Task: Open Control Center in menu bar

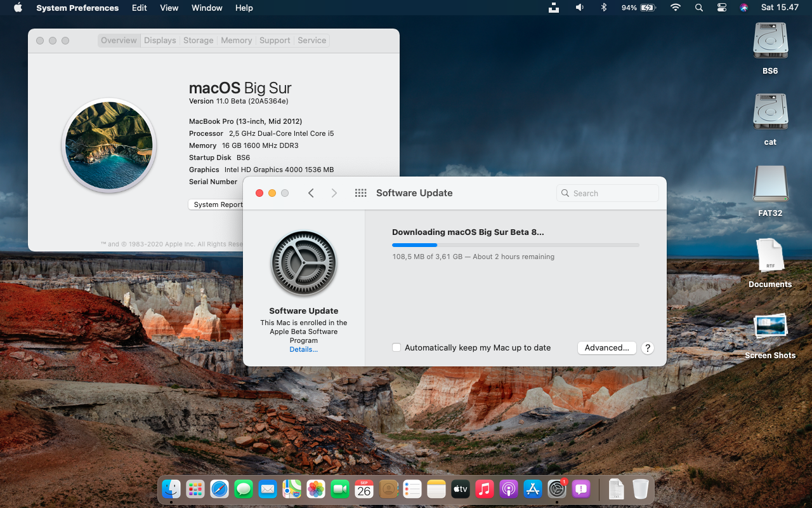Action: (x=722, y=8)
